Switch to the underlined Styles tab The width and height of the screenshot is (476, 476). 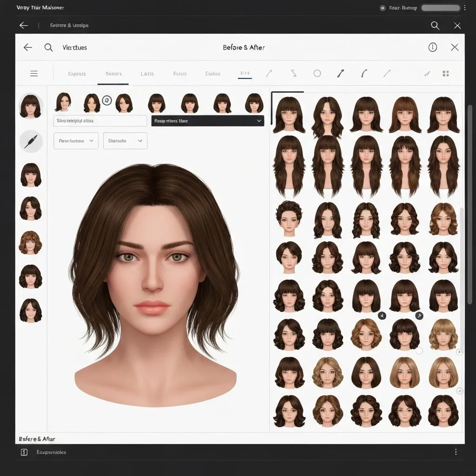coord(112,73)
